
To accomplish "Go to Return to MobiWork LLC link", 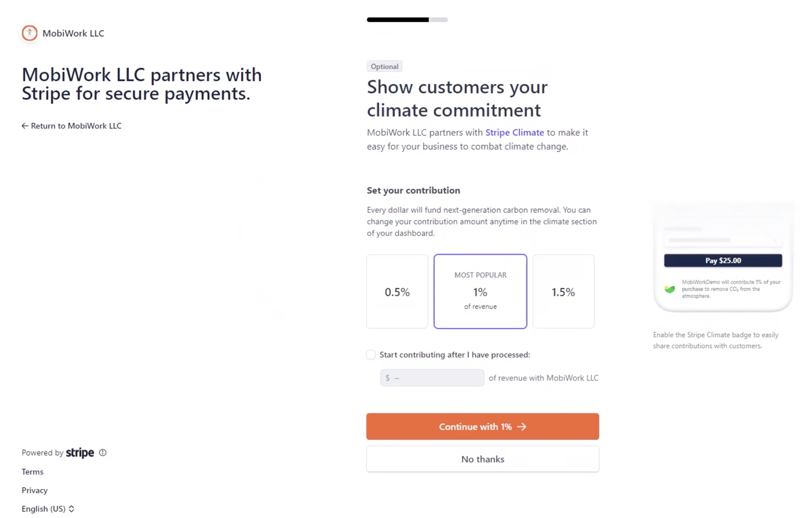I will 76,126.
